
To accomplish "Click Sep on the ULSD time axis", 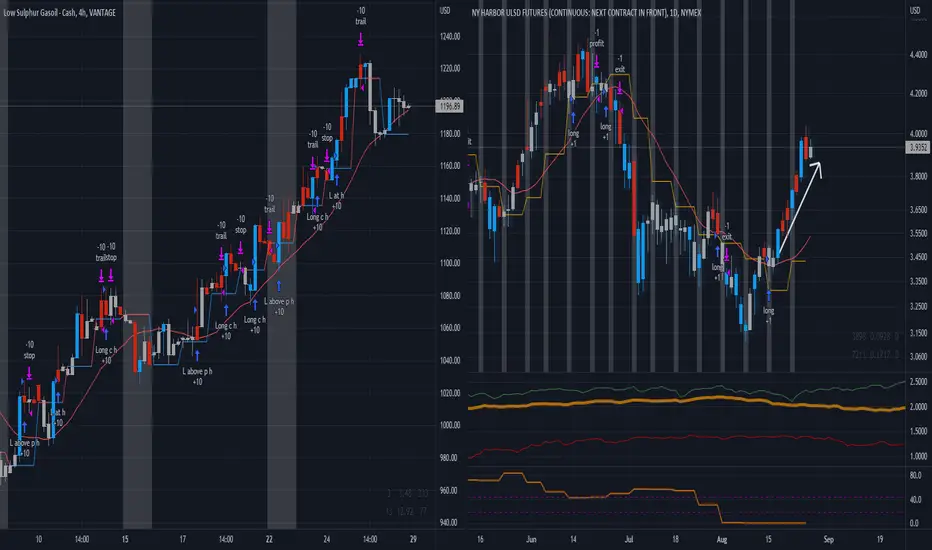I will (829, 539).
